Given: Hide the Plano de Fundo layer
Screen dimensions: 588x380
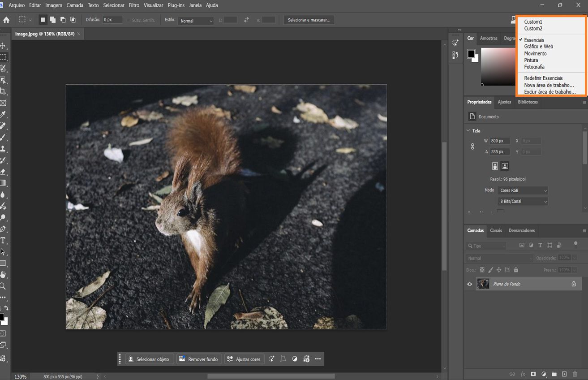Looking at the screenshot, I should pyautogui.click(x=469, y=284).
